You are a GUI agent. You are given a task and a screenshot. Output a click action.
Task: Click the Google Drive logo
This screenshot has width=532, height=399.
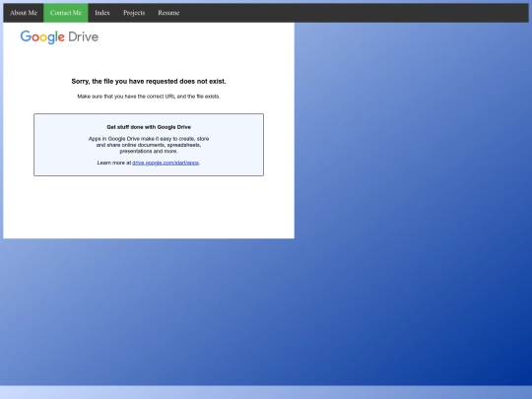pyautogui.click(x=59, y=37)
